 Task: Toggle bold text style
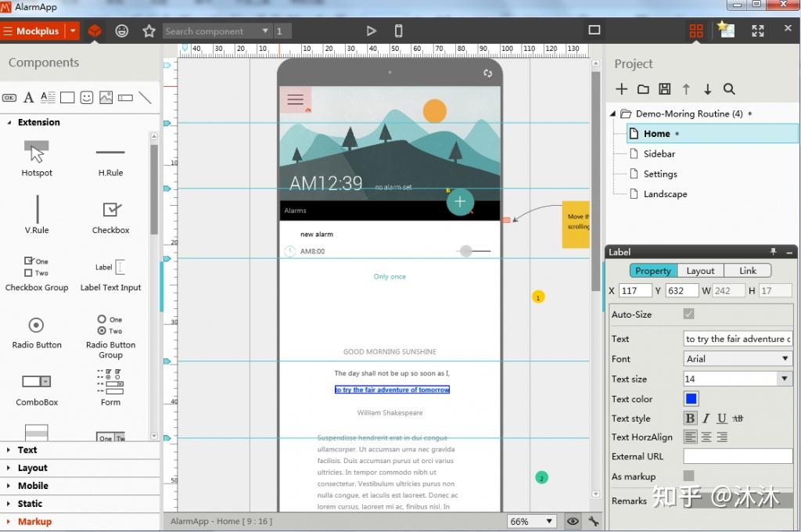click(x=690, y=419)
